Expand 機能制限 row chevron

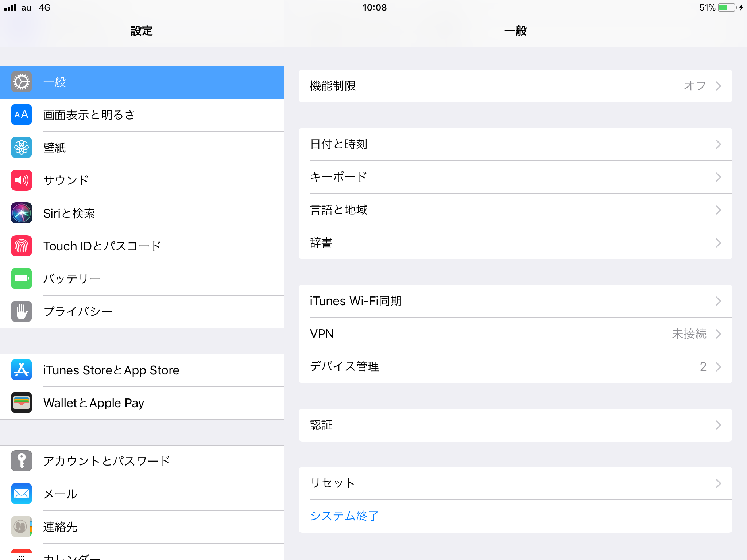[x=719, y=86]
